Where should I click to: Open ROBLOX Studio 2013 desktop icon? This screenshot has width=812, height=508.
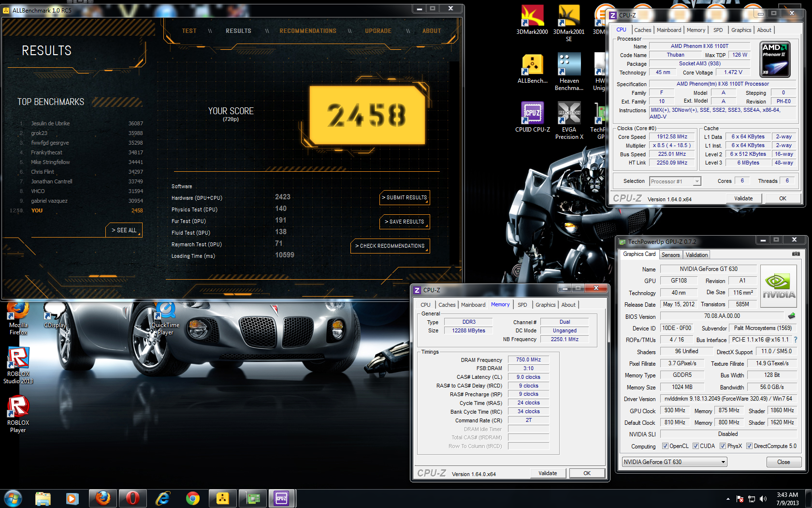pos(18,366)
